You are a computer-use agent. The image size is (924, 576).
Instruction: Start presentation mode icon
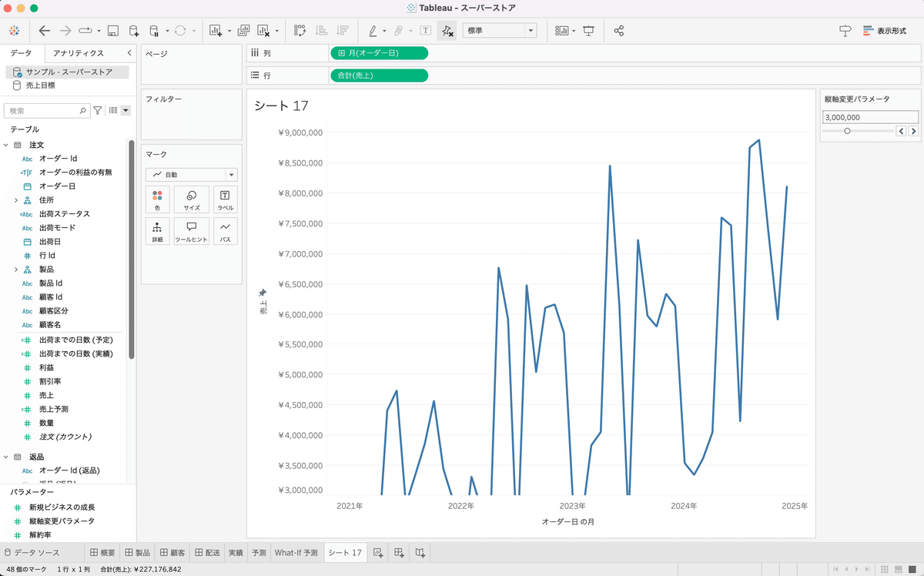pos(589,31)
